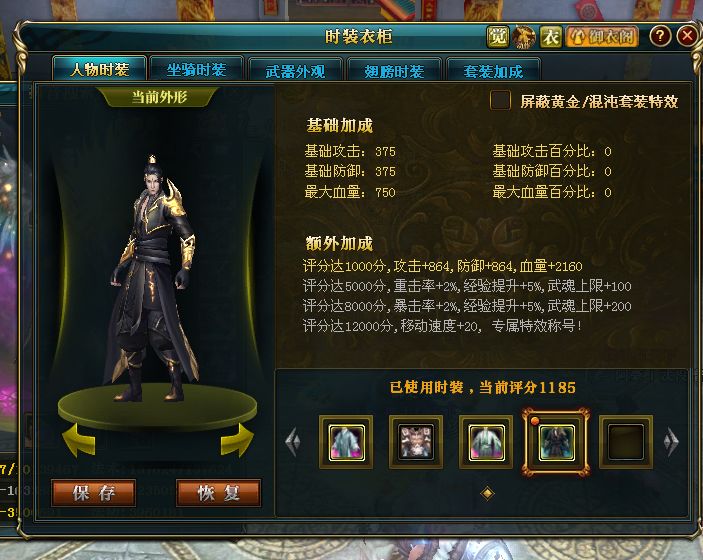
Task: Click the diamond page indicator below slots
Action: [487, 493]
